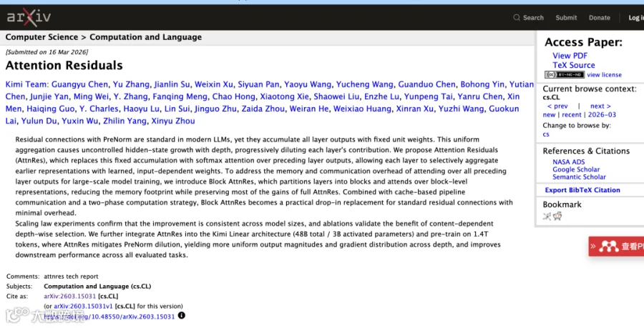The width and height of the screenshot is (644, 328).
Task: Share the paper via the Reddit icon
Action: (557, 216)
